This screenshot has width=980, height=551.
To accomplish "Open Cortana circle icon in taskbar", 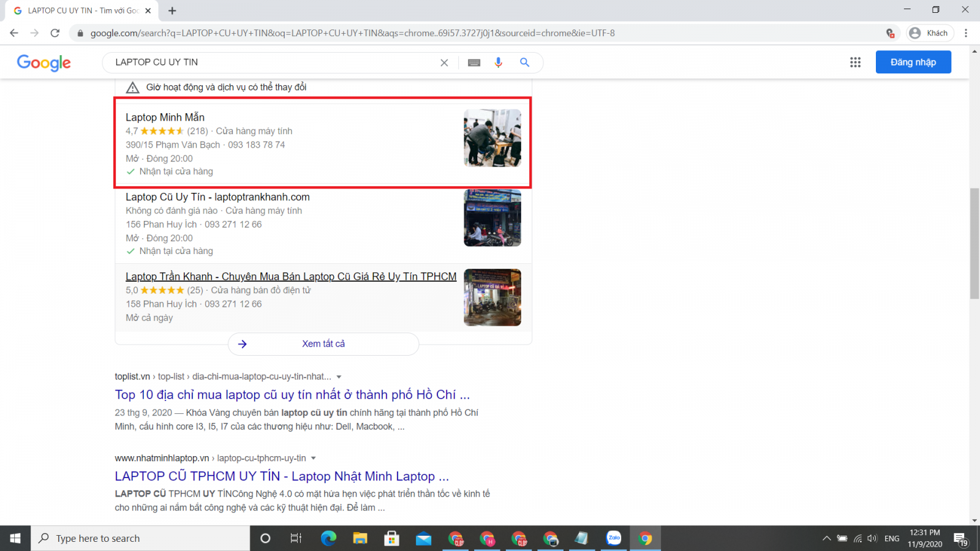I will point(265,538).
